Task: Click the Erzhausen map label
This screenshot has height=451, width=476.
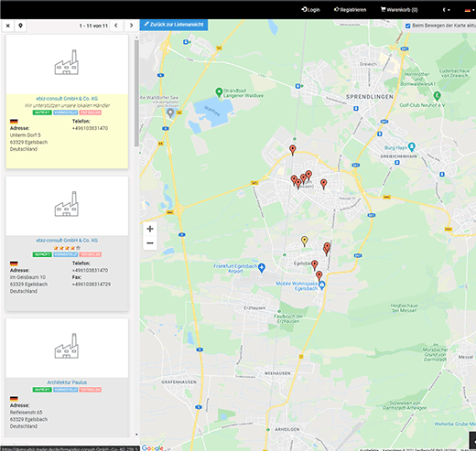Action: click(254, 307)
